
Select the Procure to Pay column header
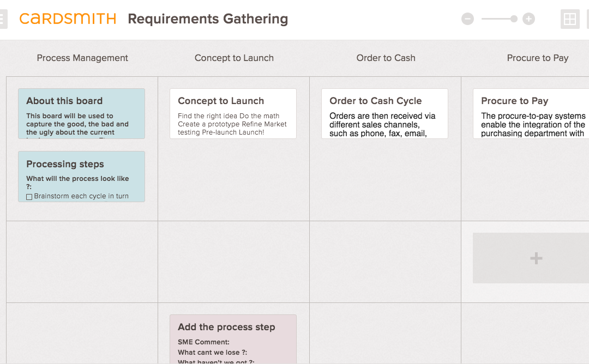(538, 58)
